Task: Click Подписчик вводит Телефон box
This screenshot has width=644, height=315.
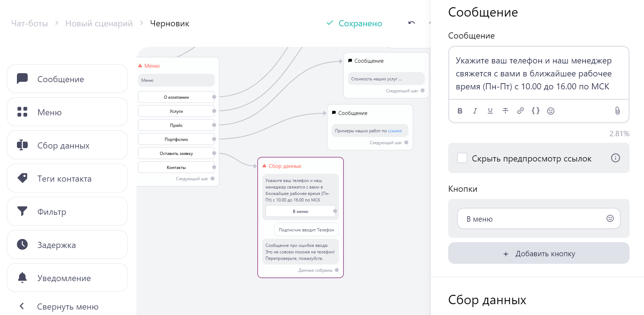Action: [x=306, y=230]
